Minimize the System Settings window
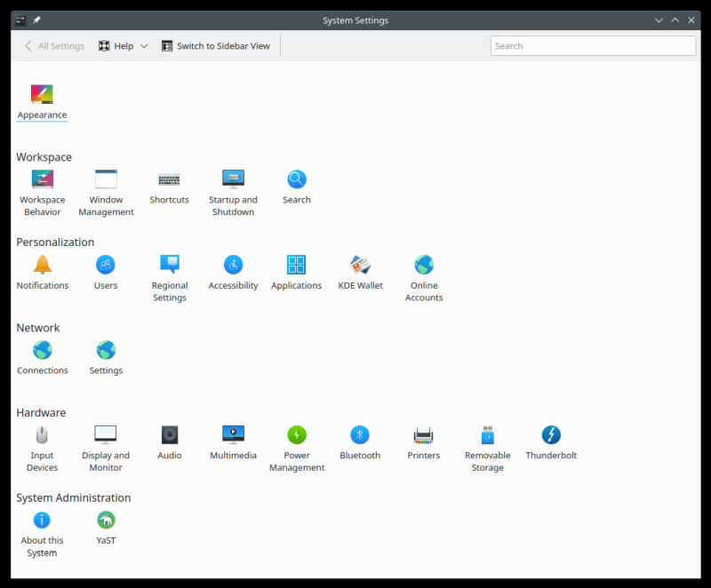The image size is (711, 588). pyautogui.click(x=659, y=20)
